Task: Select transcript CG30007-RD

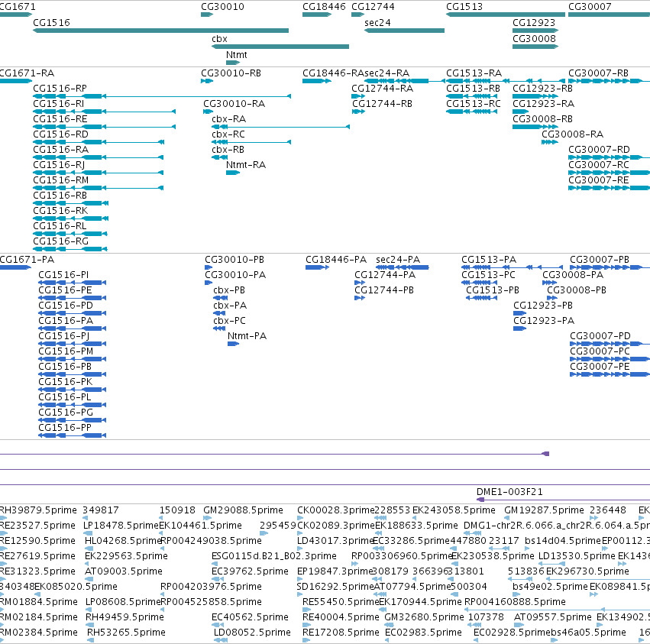Action: [x=599, y=149]
